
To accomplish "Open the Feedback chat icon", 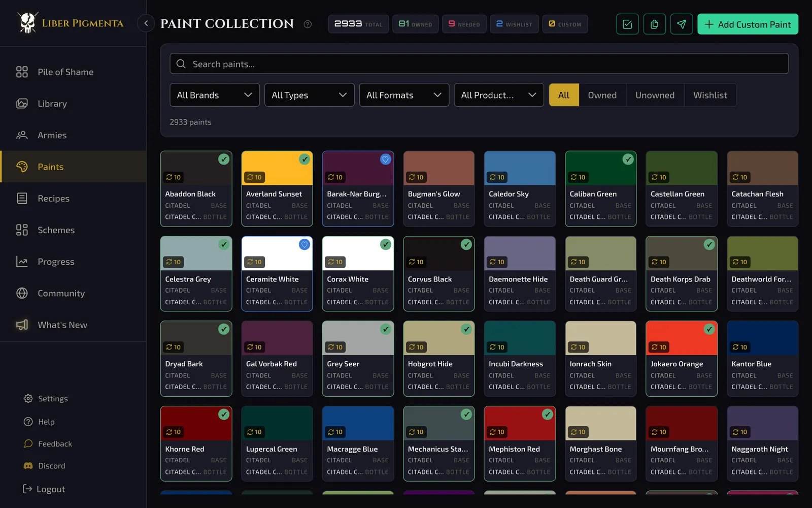I will tap(28, 443).
